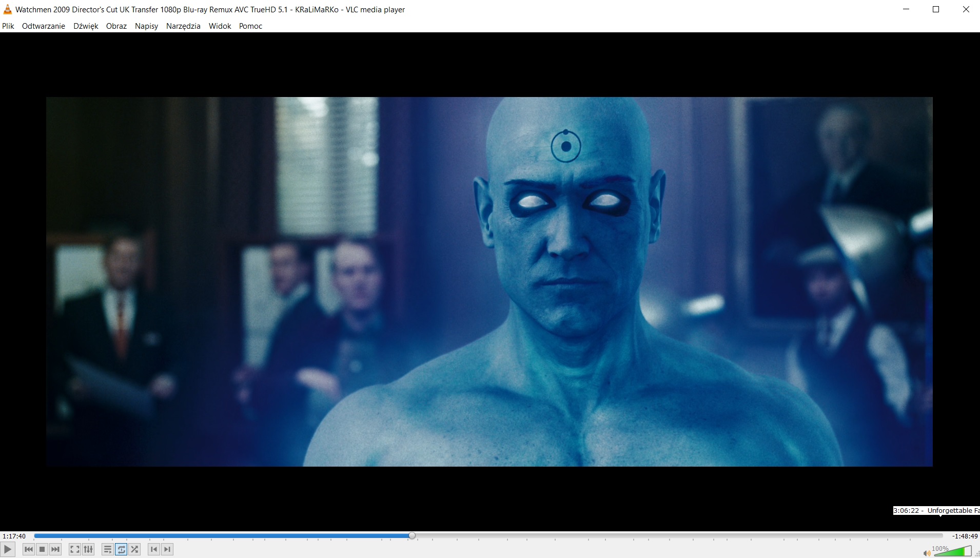The image size is (980, 558).
Task: Toggle the loop/repeat one mode
Action: tap(121, 549)
